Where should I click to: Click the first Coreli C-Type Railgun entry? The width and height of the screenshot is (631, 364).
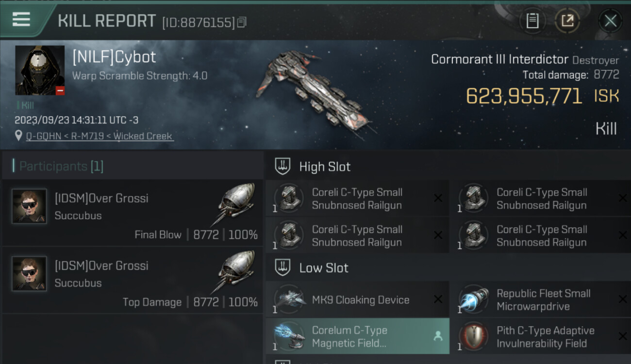[x=357, y=199]
